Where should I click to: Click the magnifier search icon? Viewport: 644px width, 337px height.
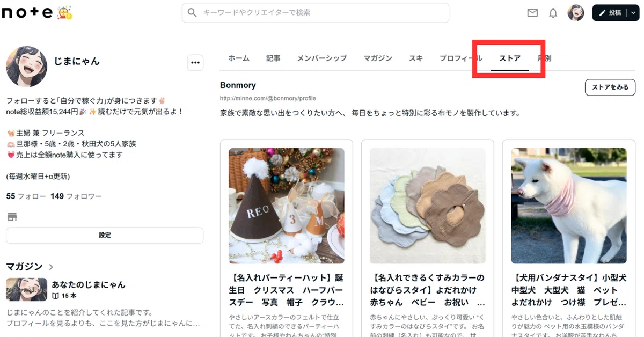192,12
